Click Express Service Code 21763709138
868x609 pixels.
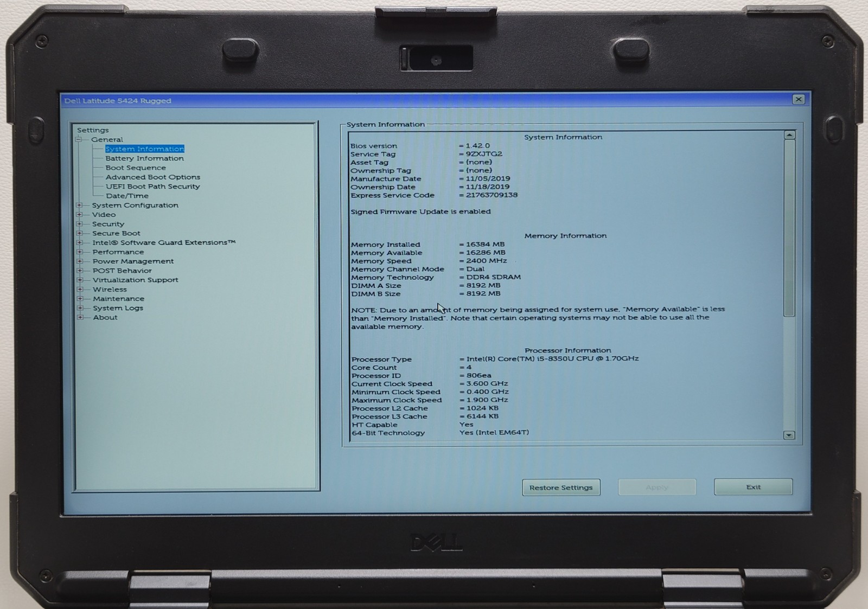[x=492, y=195]
